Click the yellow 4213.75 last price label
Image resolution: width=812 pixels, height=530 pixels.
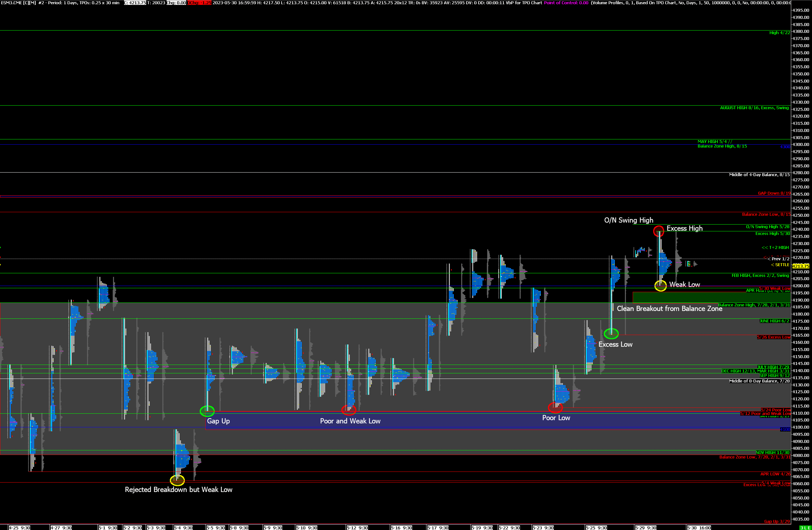(800, 266)
